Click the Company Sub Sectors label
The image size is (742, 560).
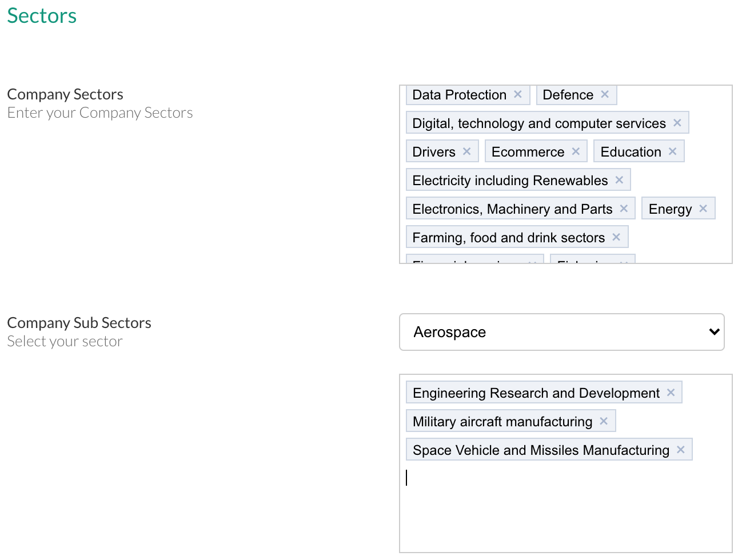tap(79, 323)
